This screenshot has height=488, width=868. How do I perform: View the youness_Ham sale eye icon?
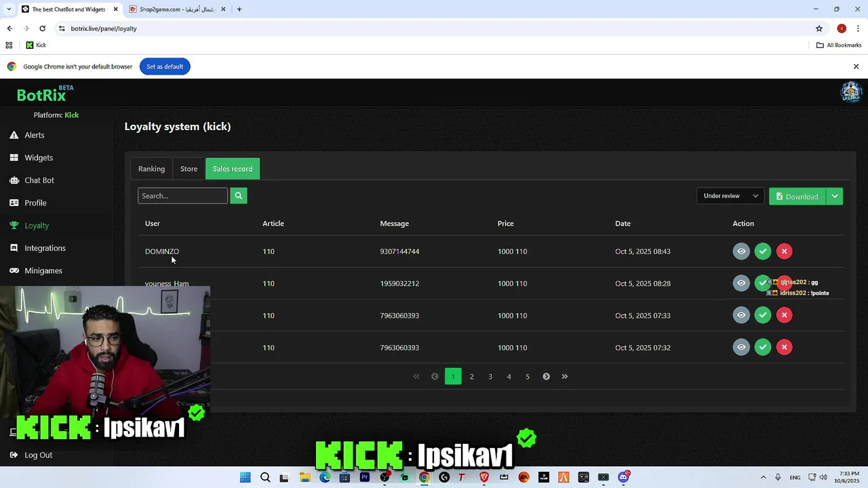click(x=741, y=283)
